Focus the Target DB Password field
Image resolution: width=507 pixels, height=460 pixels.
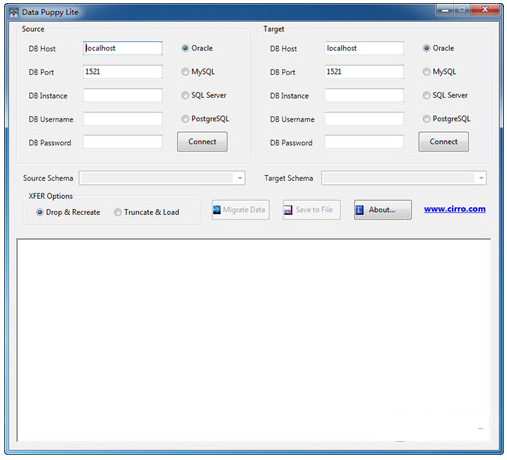click(x=364, y=142)
